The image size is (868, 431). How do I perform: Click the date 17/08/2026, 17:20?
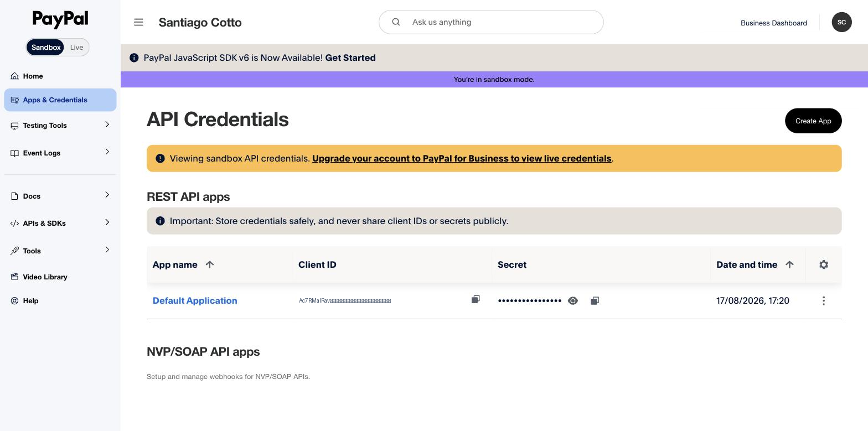[x=753, y=300]
